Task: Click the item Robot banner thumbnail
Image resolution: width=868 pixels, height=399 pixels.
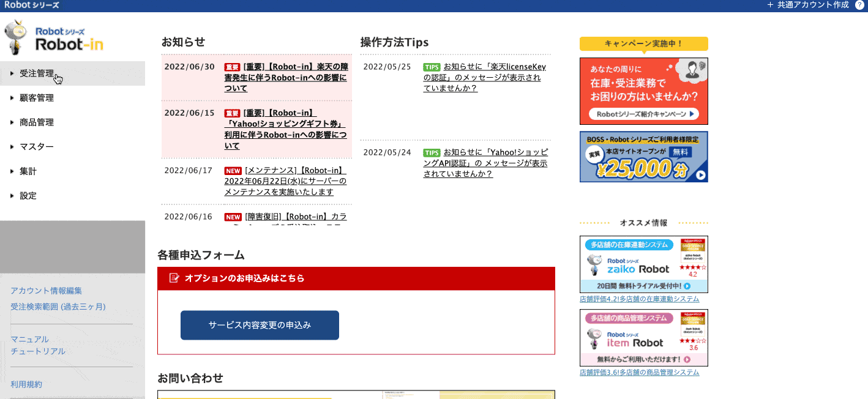Action: (643, 337)
